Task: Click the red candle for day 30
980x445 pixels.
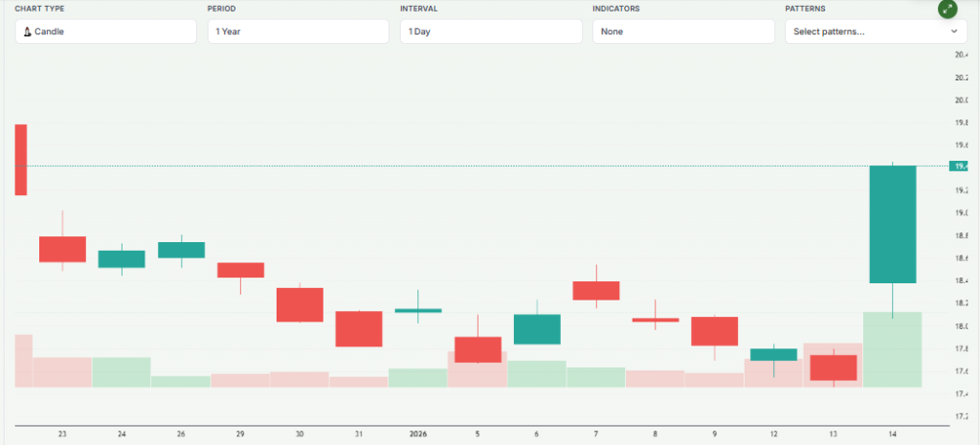Action: (x=300, y=305)
